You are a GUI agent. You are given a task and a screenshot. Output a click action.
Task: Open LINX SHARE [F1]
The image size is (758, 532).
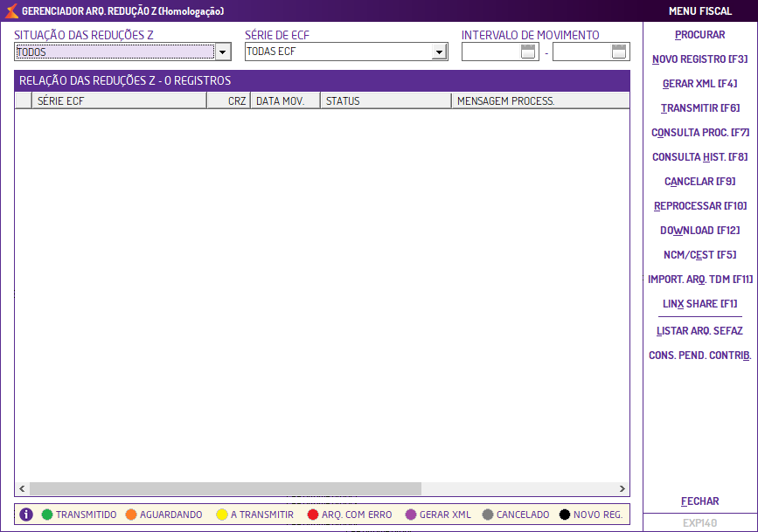pyautogui.click(x=700, y=304)
